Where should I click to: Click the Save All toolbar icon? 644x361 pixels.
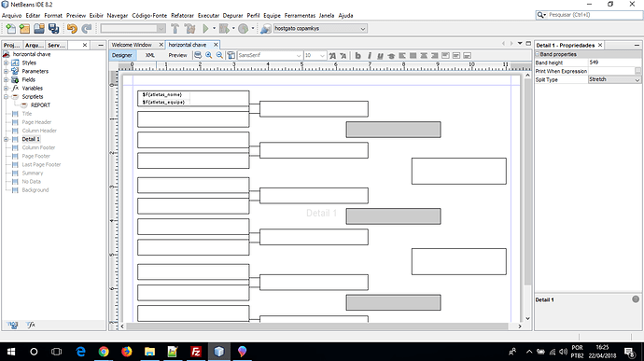click(x=53, y=28)
